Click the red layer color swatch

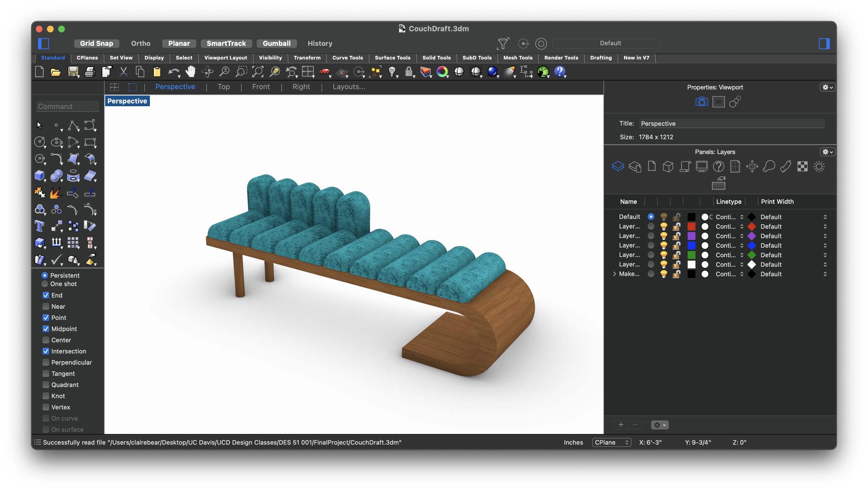click(691, 226)
